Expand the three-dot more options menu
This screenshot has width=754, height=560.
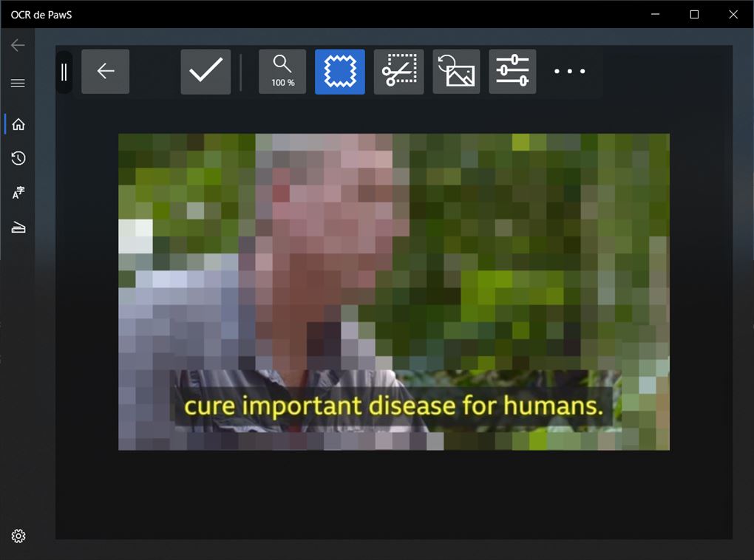click(570, 72)
